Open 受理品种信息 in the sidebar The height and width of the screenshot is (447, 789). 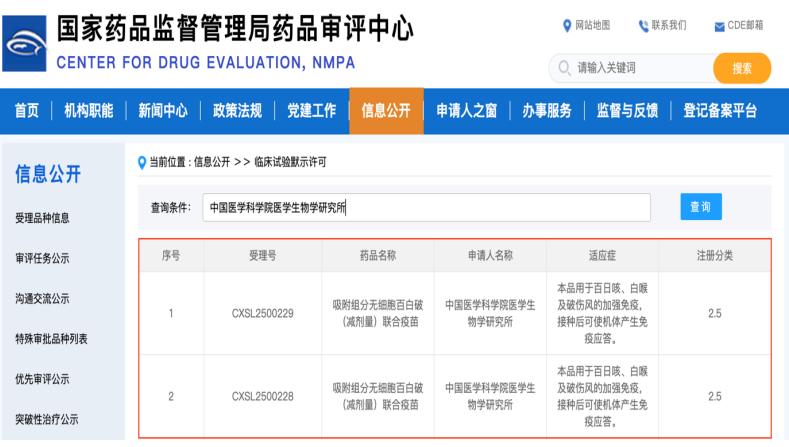43,218
